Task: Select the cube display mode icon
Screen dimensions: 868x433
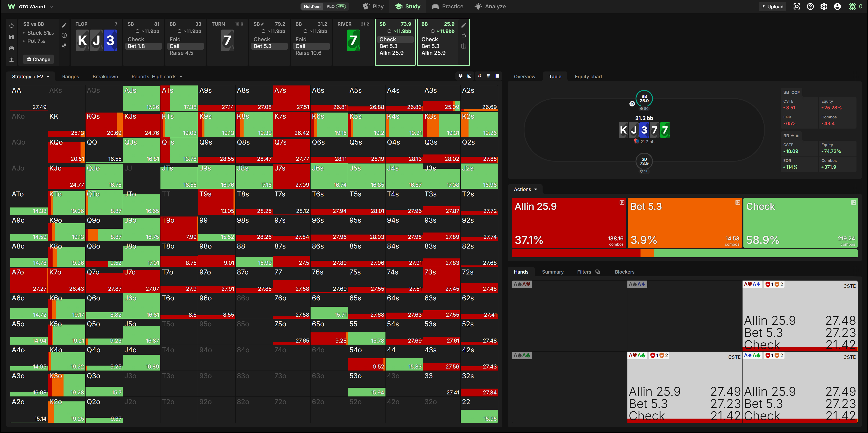Action: click(460, 76)
